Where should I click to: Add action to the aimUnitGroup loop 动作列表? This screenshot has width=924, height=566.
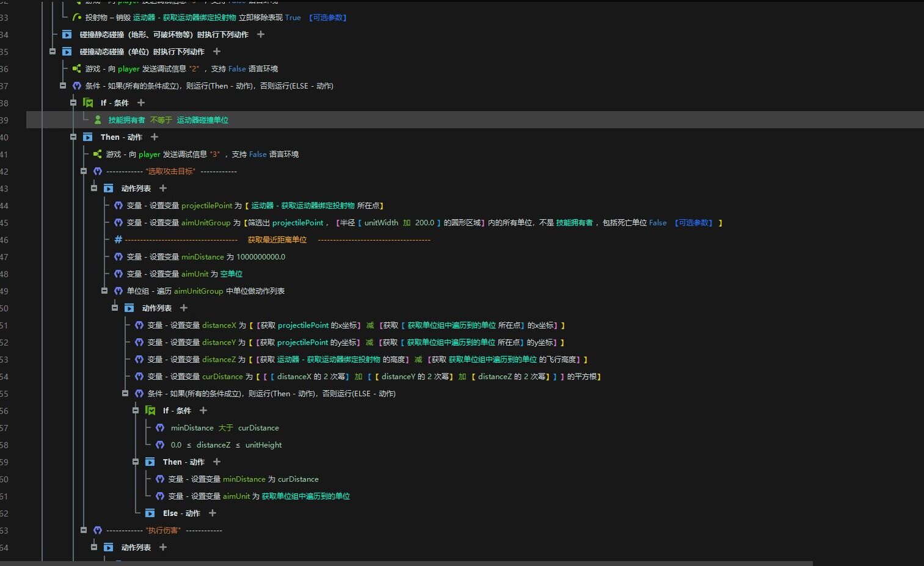184,308
